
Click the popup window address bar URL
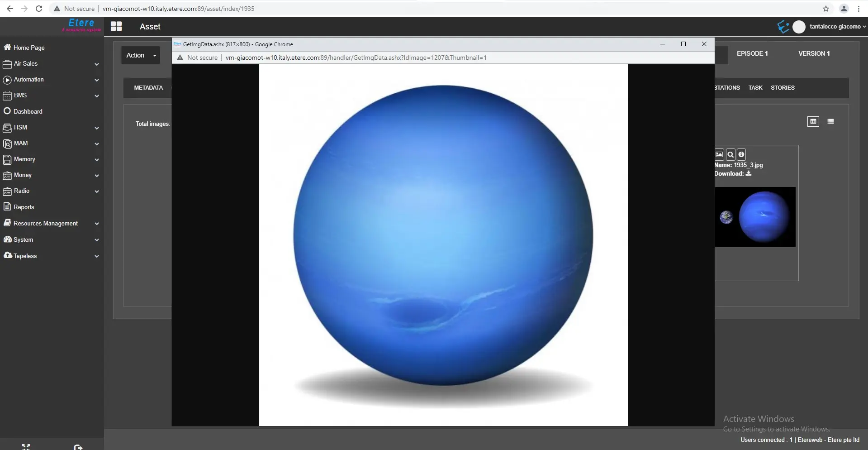pyautogui.click(x=356, y=57)
